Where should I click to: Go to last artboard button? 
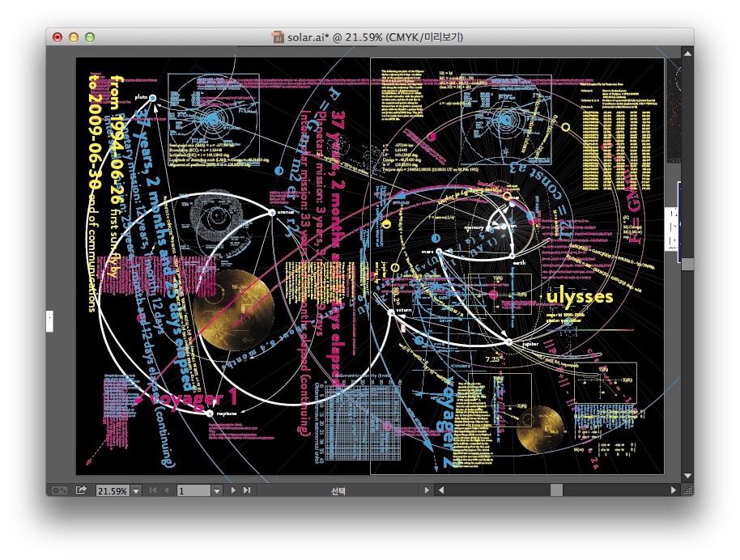click(x=247, y=490)
